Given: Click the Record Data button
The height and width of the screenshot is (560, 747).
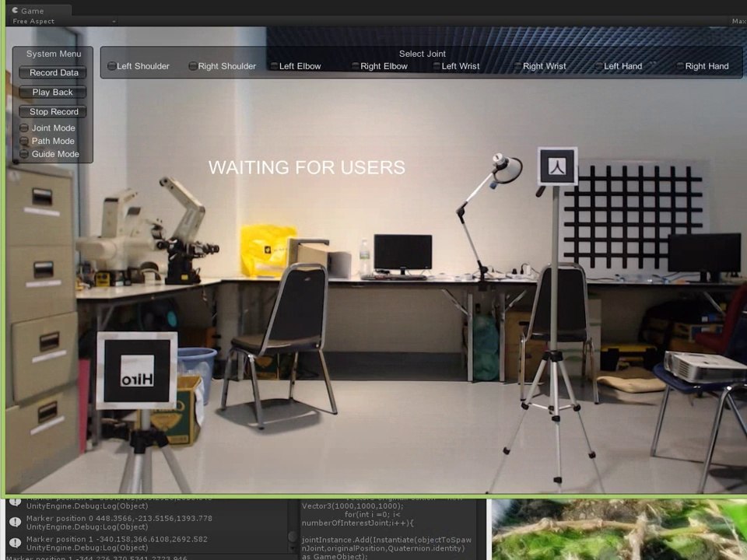Looking at the screenshot, I should [x=53, y=72].
